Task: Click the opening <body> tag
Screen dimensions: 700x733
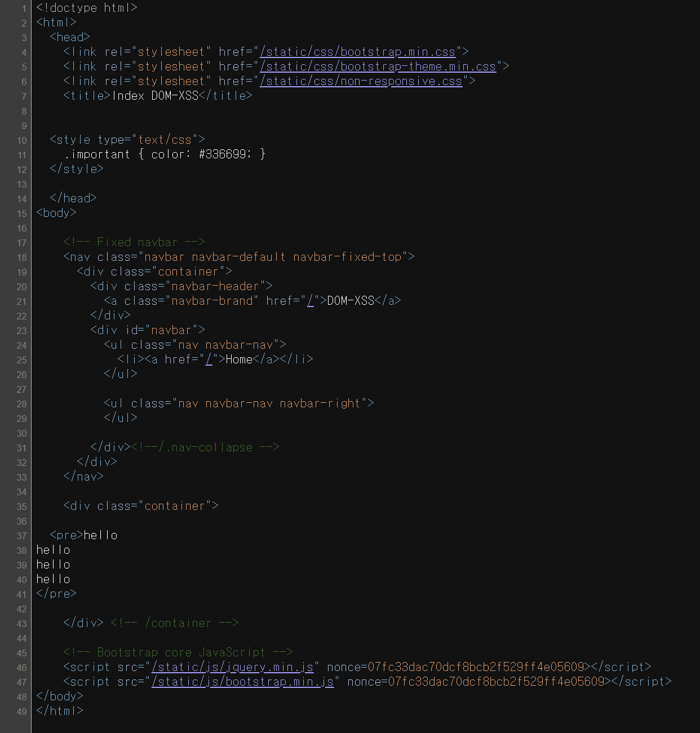Action: [56, 213]
